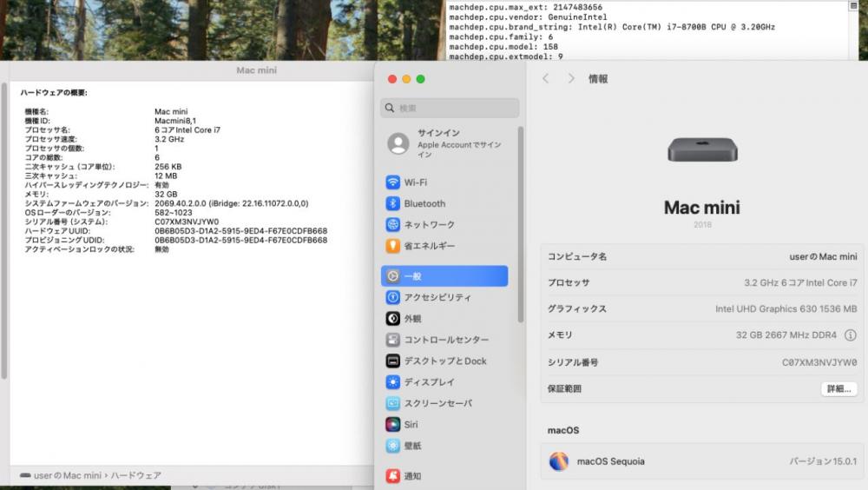Select ディスプレイ label in sidebar
This screenshot has width=868, height=490.
(430, 382)
